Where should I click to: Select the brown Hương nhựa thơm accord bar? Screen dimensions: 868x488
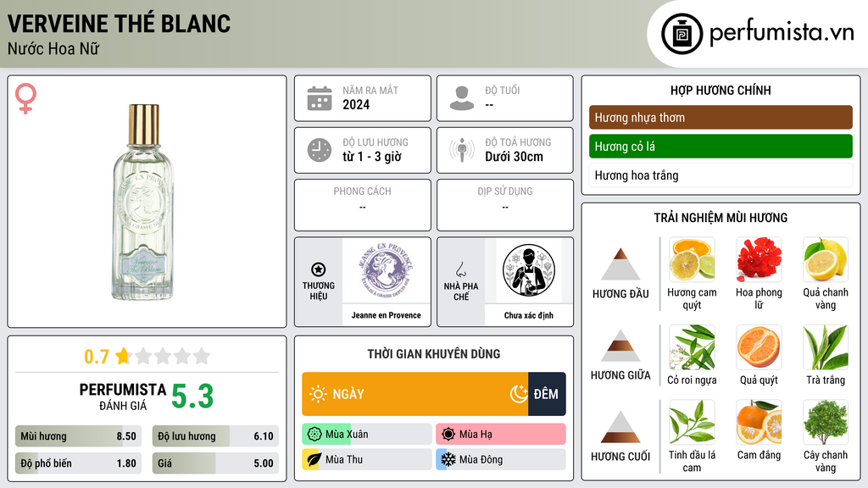click(721, 117)
